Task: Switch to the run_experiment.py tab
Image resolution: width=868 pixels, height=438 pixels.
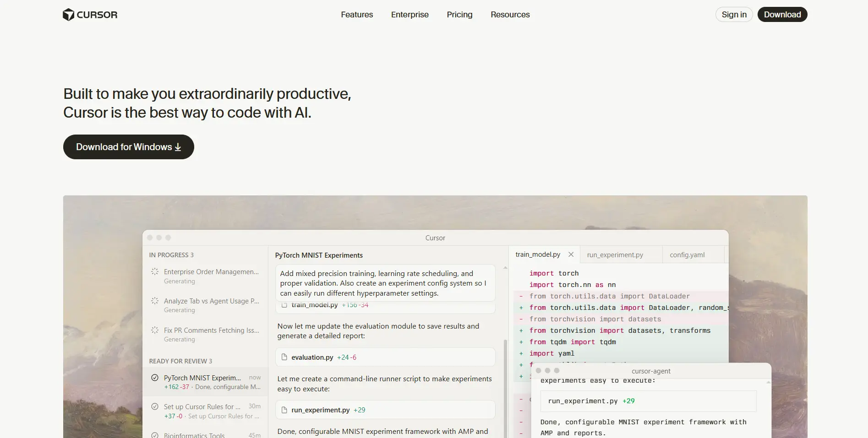Action: tap(615, 255)
